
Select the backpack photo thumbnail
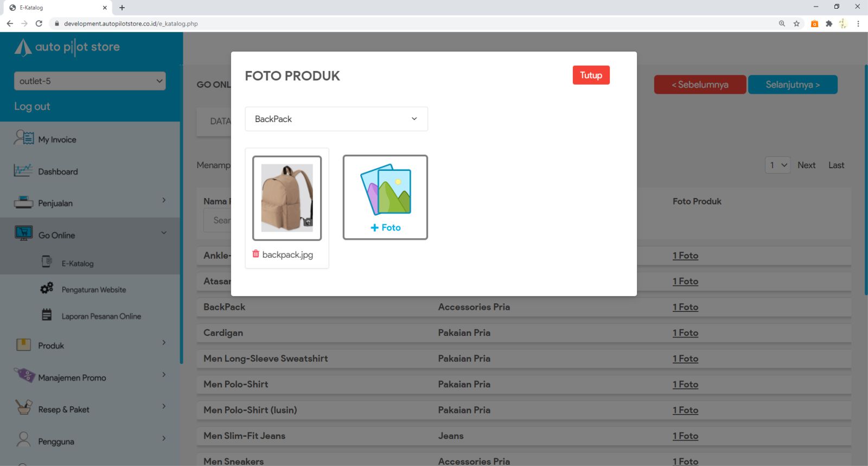tap(287, 198)
